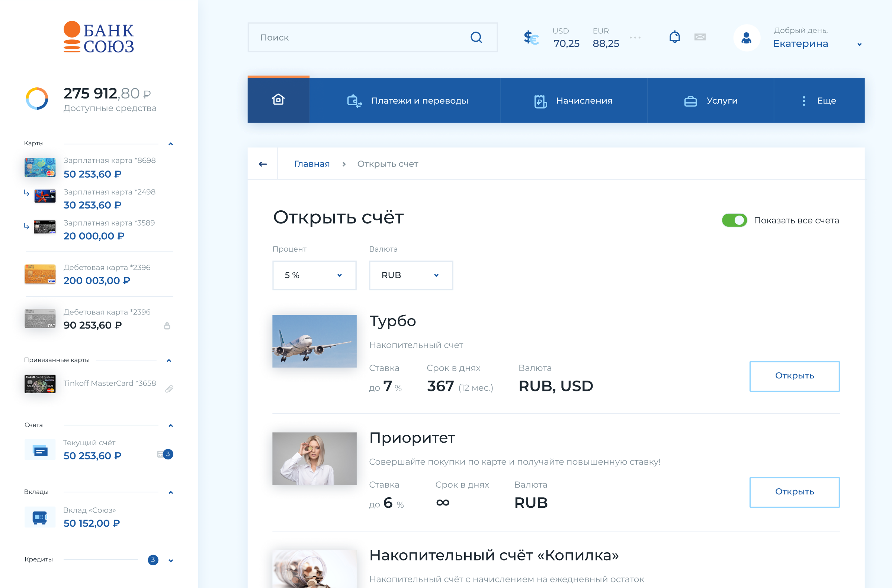
Task: Toggle Показать все счета switch
Action: pos(734,220)
